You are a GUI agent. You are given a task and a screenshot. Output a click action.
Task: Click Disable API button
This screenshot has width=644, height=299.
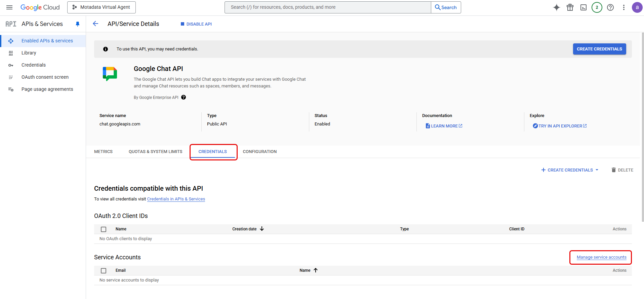coord(196,24)
